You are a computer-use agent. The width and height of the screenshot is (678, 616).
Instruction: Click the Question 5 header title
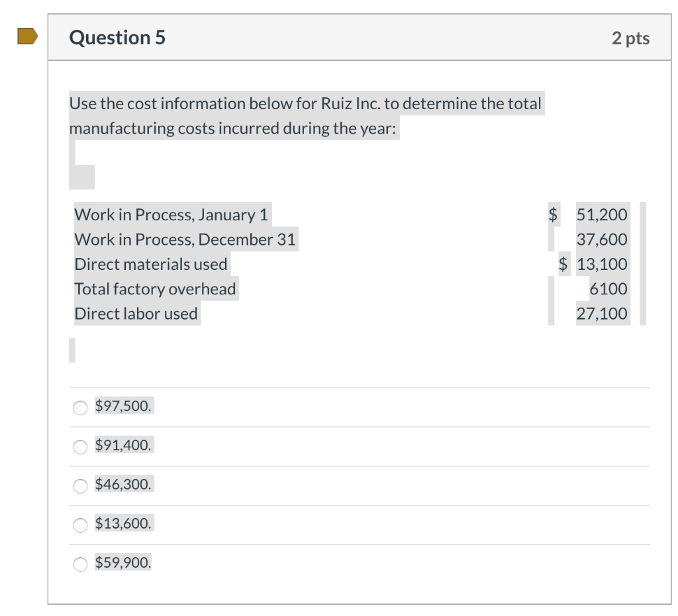coord(117,38)
